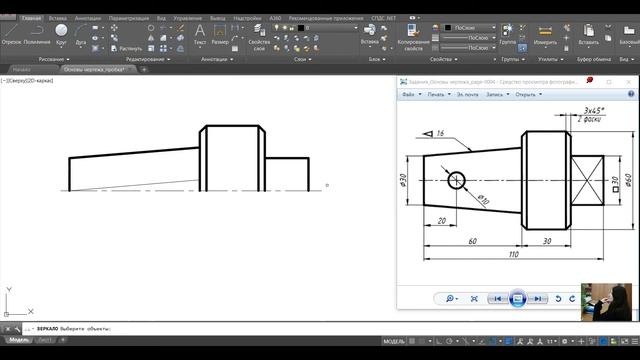Rotate image counterclockwise in photo viewer
Screen dimensions: 640x360
pyautogui.click(x=558, y=299)
